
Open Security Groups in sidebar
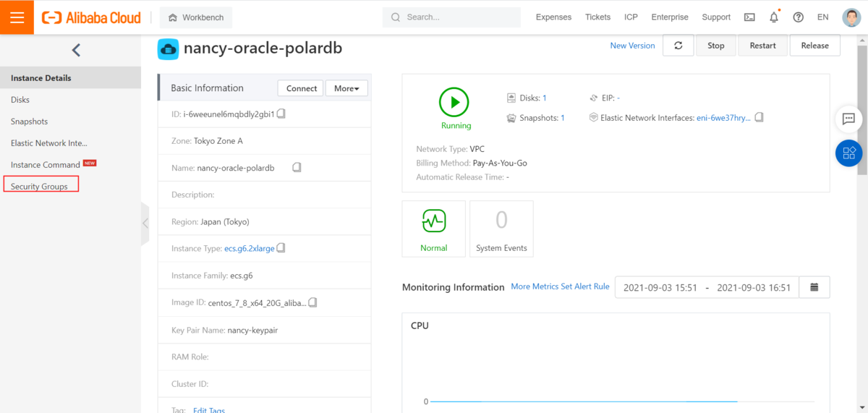click(x=41, y=186)
